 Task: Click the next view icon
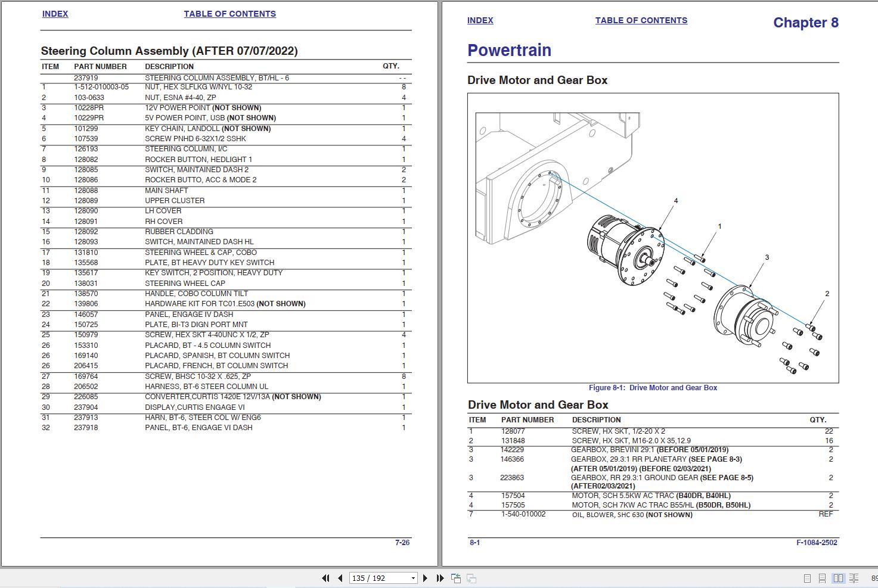coord(471,578)
